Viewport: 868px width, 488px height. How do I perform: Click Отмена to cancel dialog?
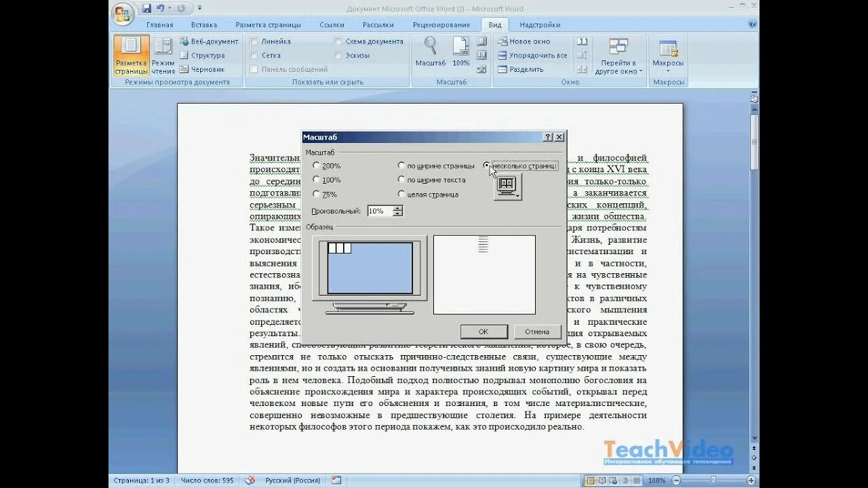(537, 331)
